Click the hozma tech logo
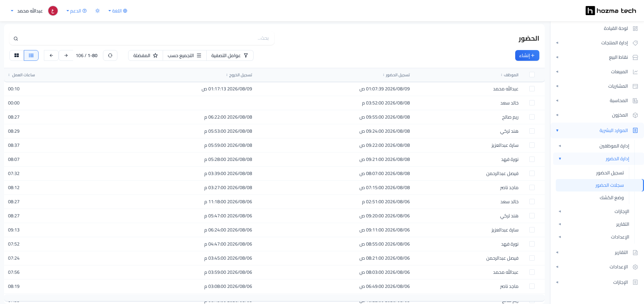Image resolution: width=644 pixels, height=304 pixels. pyautogui.click(x=610, y=11)
